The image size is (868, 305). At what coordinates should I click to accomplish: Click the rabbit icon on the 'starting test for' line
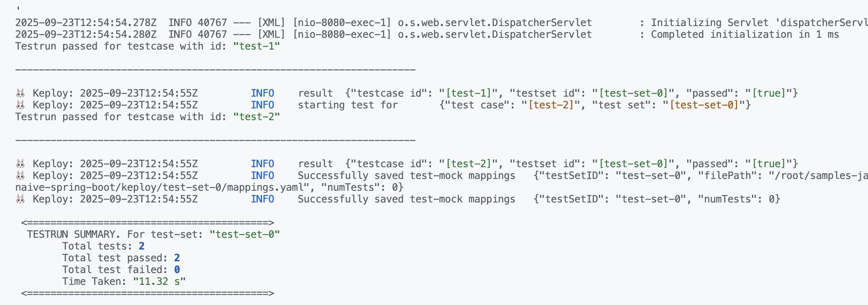point(20,105)
